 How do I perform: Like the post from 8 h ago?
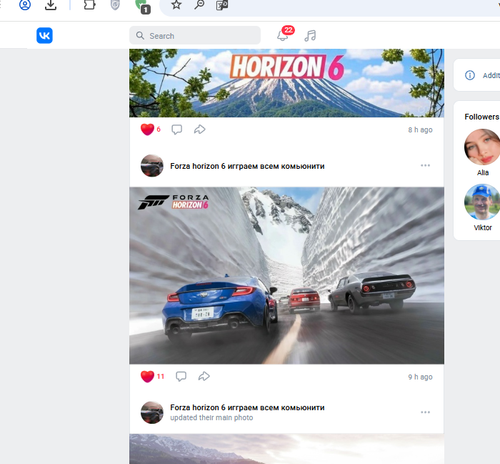(147, 129)
